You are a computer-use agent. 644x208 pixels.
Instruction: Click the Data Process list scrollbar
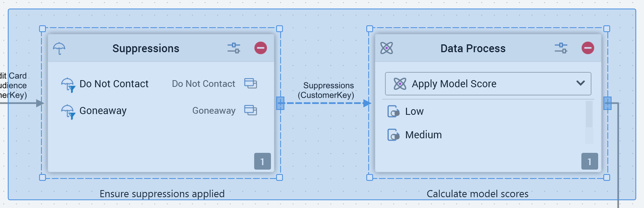click(589, 114)
